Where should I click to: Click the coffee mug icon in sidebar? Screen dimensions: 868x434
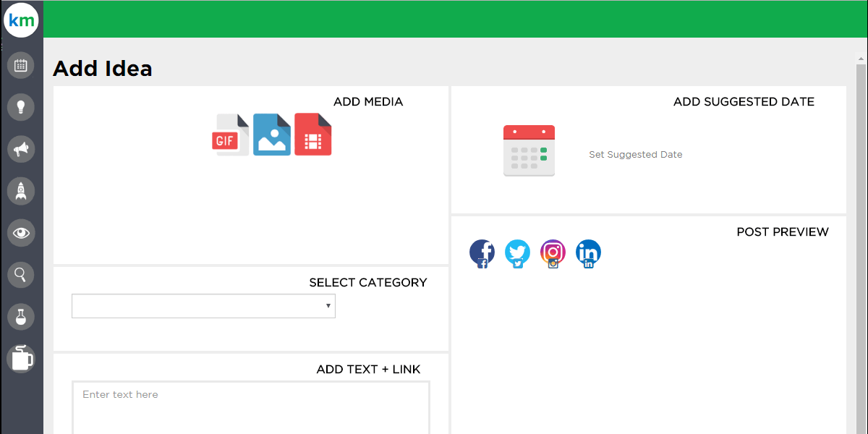point(21,358)
